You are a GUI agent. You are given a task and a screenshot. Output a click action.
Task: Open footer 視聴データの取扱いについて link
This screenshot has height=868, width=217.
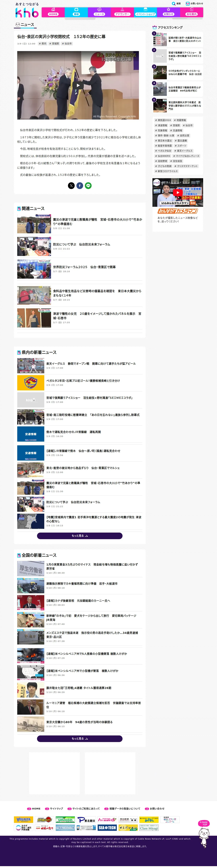(x=122, y=809)
